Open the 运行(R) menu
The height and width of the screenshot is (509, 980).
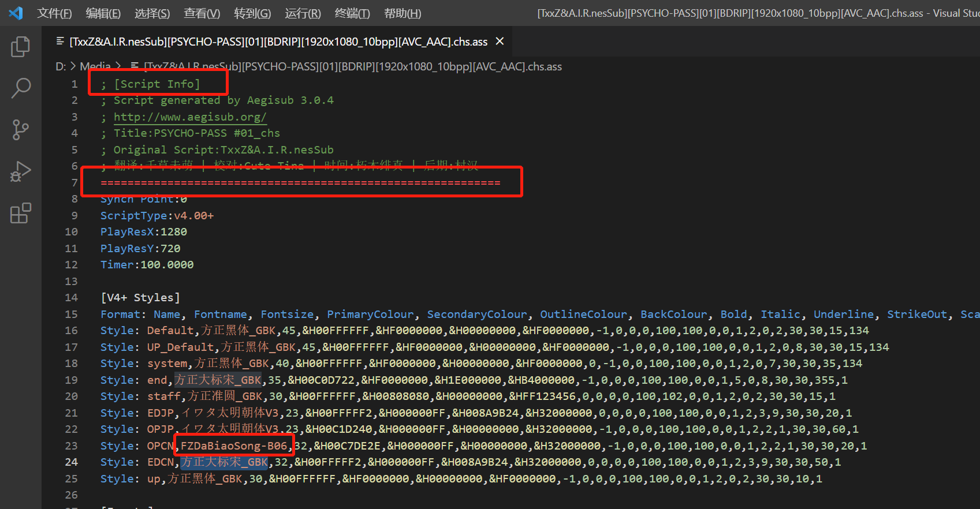pyautogui.click(x=303, y=13)
